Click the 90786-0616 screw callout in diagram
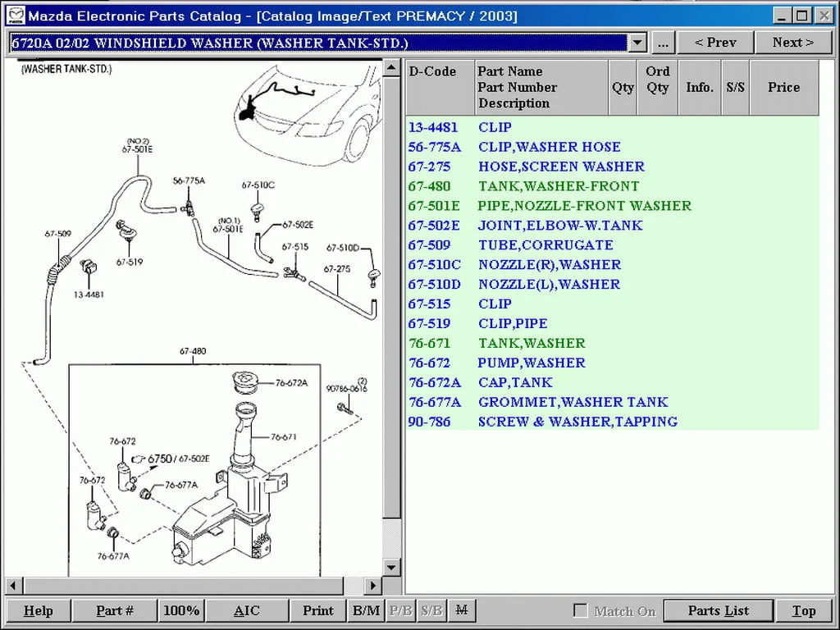The image size is (840, 630). (347, 388)
